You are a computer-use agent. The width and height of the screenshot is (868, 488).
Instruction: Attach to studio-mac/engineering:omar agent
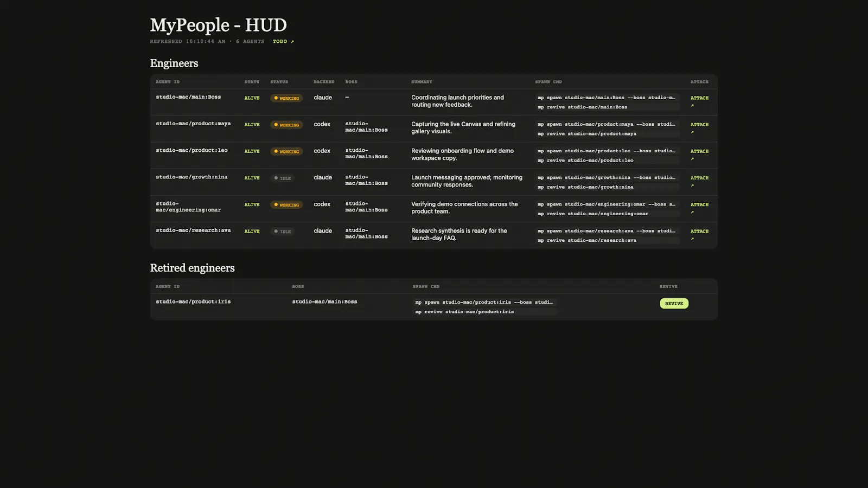pos(699,208)
